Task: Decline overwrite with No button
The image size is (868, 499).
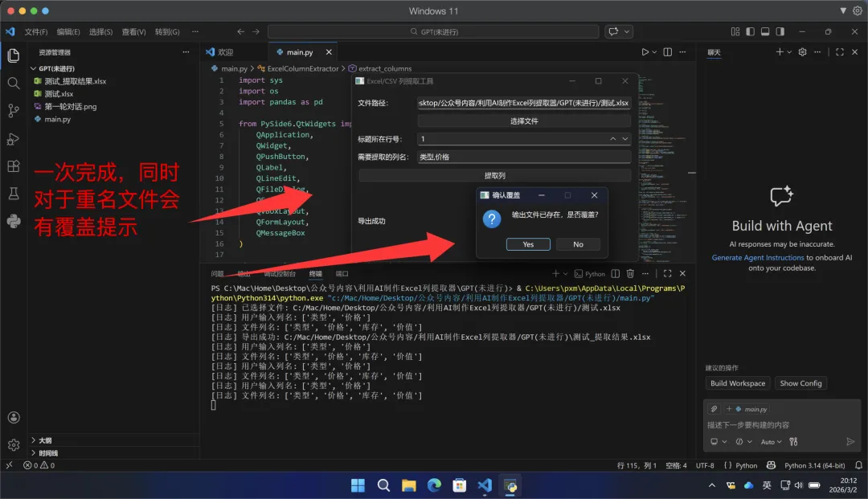Action: pyautogui.click(x=578, y=244)
